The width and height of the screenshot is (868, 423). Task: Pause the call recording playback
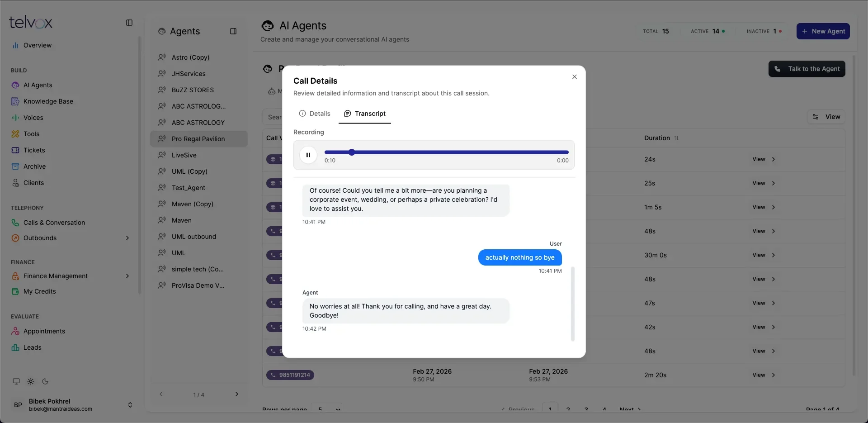pos(308,155)
